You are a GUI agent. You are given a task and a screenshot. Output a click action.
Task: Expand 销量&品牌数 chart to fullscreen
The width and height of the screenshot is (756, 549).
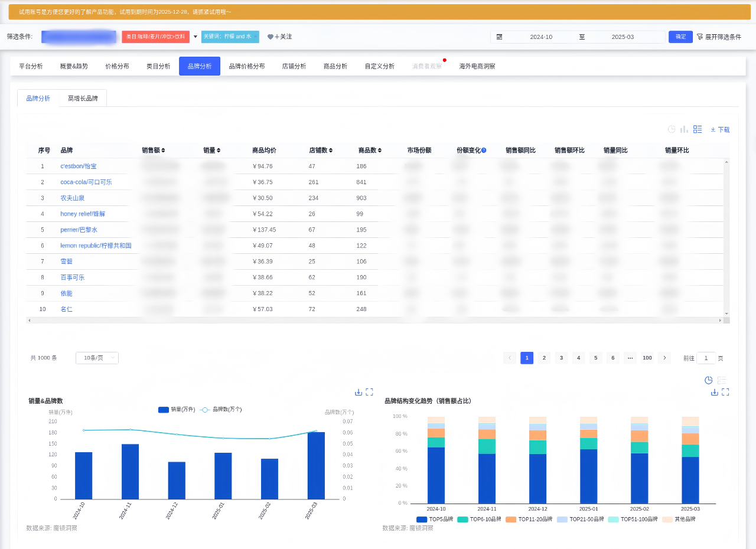[369, 392]
